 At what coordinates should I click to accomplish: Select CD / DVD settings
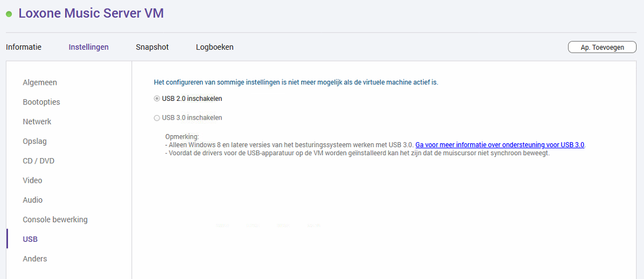(39, 161)
